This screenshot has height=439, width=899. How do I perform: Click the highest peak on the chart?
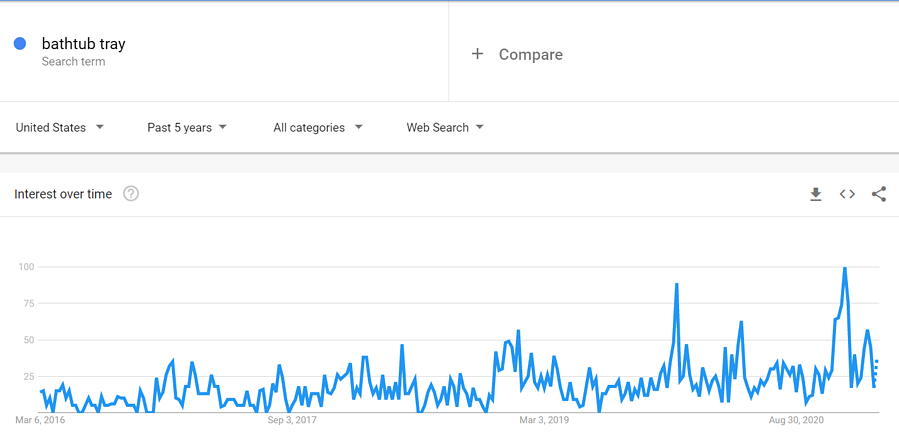pos(845,268)
